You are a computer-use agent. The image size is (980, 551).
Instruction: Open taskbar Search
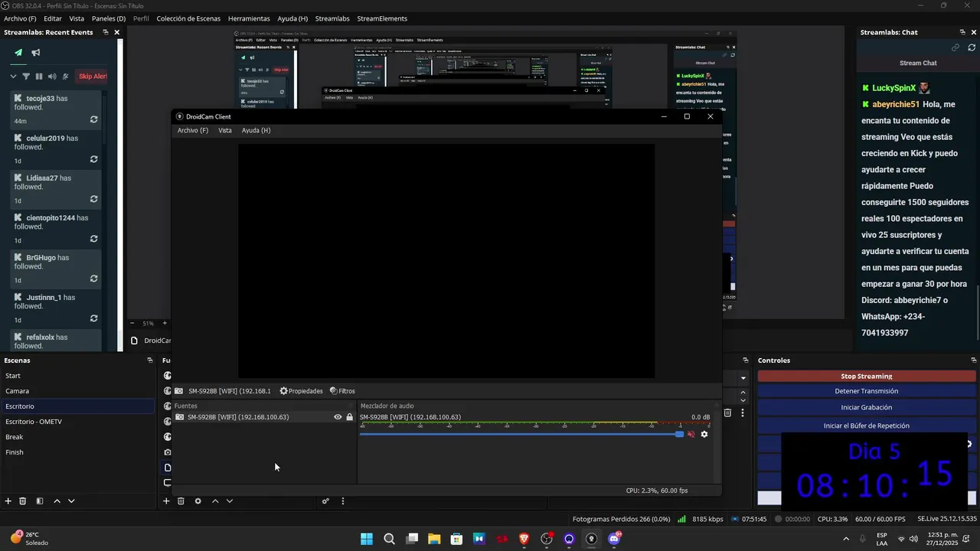click(x=389, y=539)
